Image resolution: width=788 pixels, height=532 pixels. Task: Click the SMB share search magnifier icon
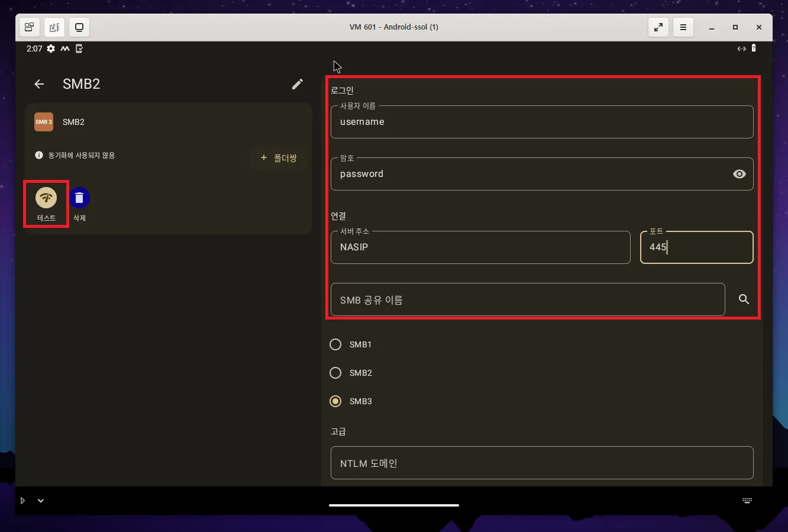tap(744, 299)
